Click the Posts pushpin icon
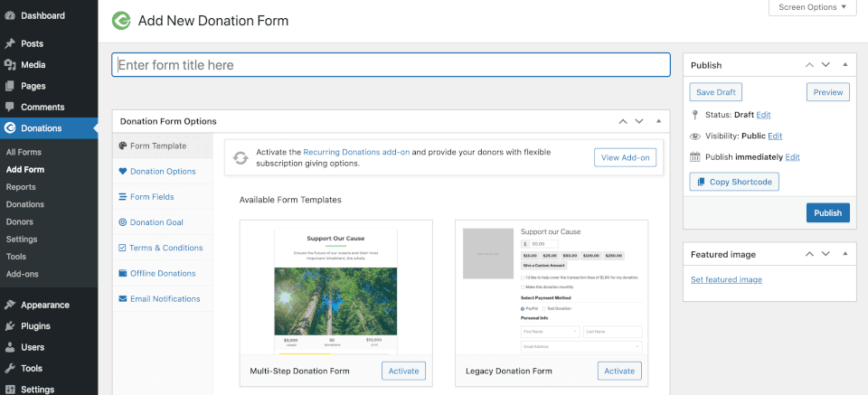Viewport: 868px width, 395px height. click(9, 43)
